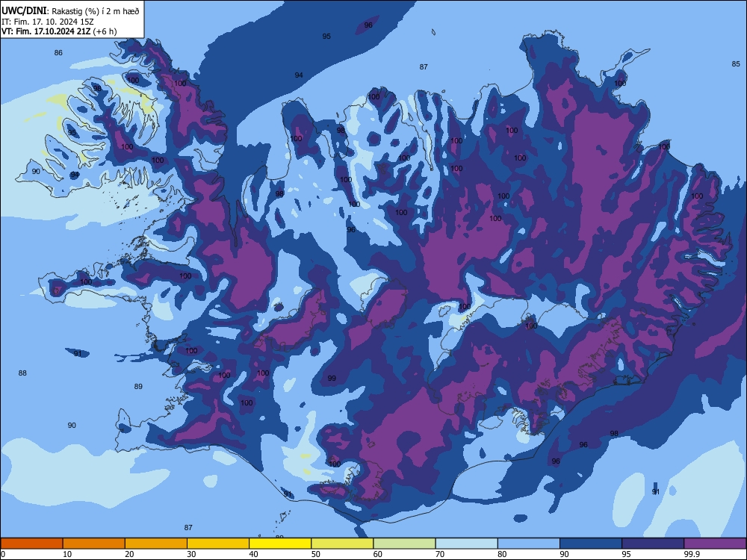Click the '85' humidity value on the map
747x560 pixels.
point(736,63)
